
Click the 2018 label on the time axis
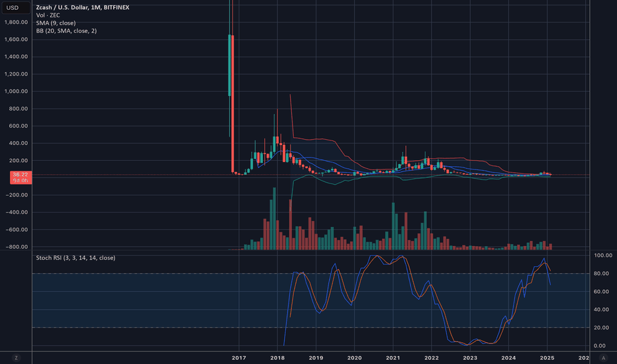(x=277, y=357)
